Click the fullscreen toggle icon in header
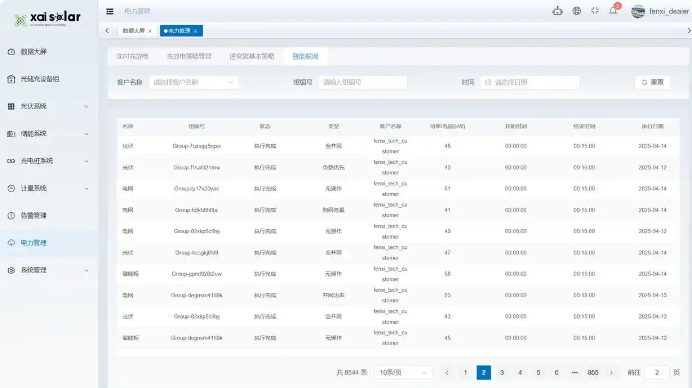Viewport: 692px width, 388px height. [x=595, y=11]
